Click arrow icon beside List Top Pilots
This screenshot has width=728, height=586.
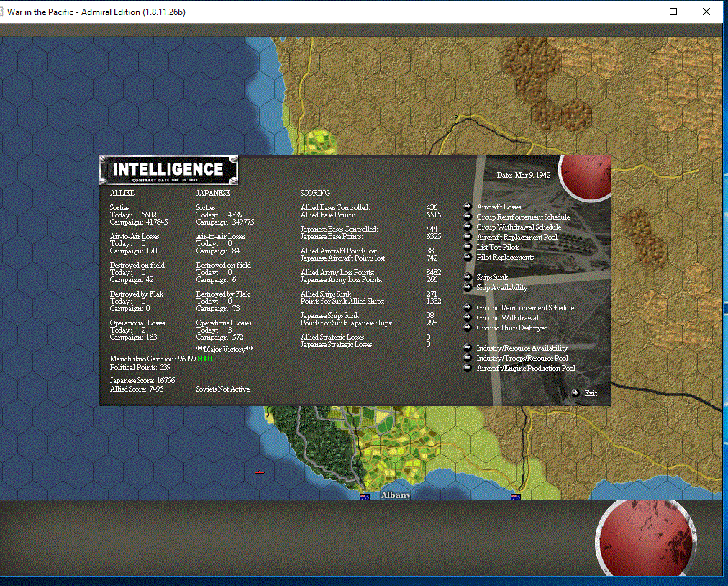(x=468, y=247)
